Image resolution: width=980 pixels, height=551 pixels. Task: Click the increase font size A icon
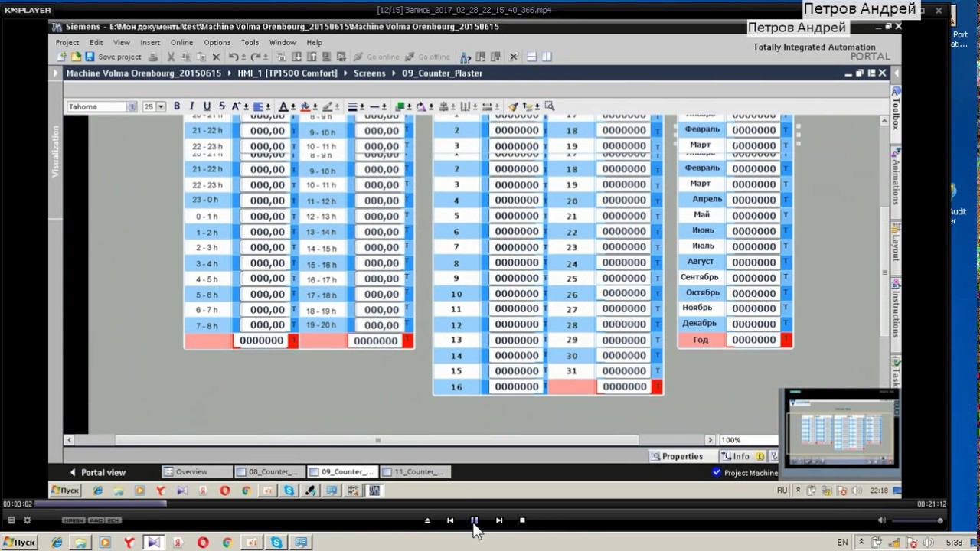tap(237, 106)
